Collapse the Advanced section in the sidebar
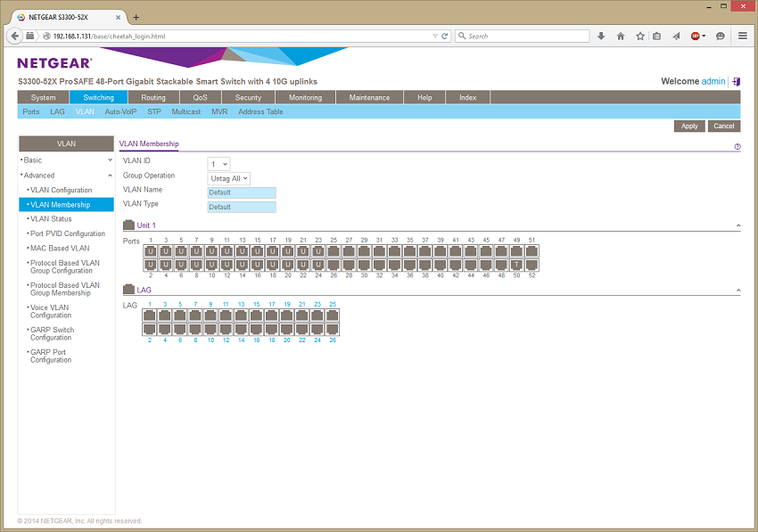This screenshot has height=532, width=758. coord(110,176)
